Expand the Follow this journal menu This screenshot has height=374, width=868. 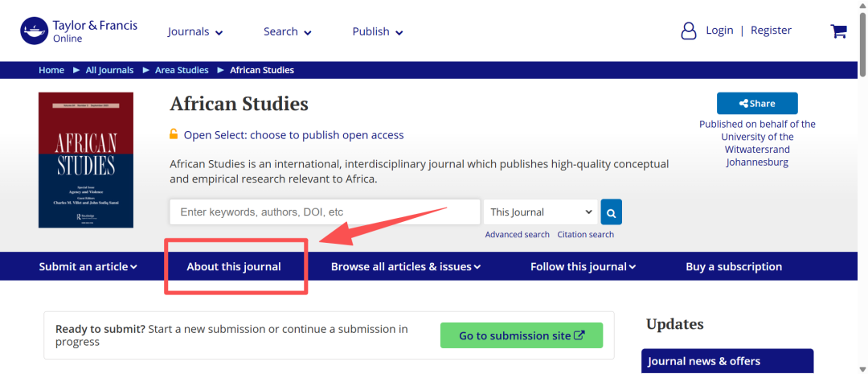tap(583, 267)
